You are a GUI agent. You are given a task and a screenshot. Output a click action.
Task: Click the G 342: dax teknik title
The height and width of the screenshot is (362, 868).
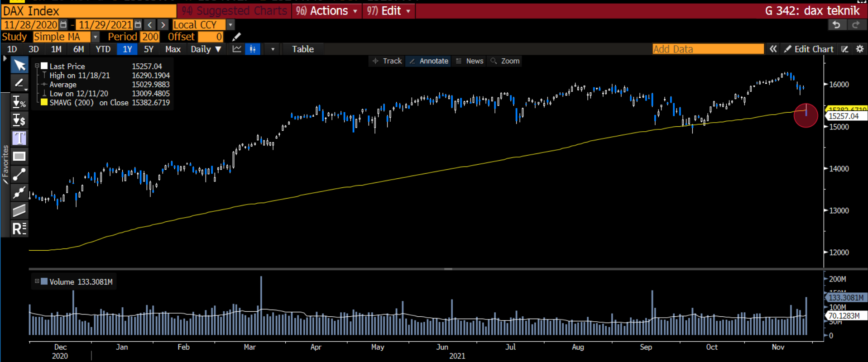[812, 11]
